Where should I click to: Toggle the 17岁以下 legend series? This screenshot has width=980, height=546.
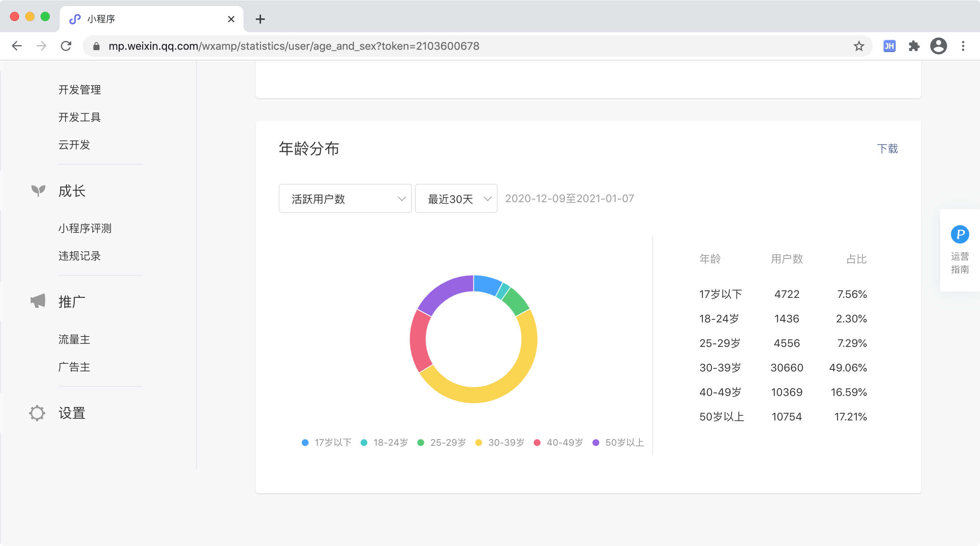327,443
